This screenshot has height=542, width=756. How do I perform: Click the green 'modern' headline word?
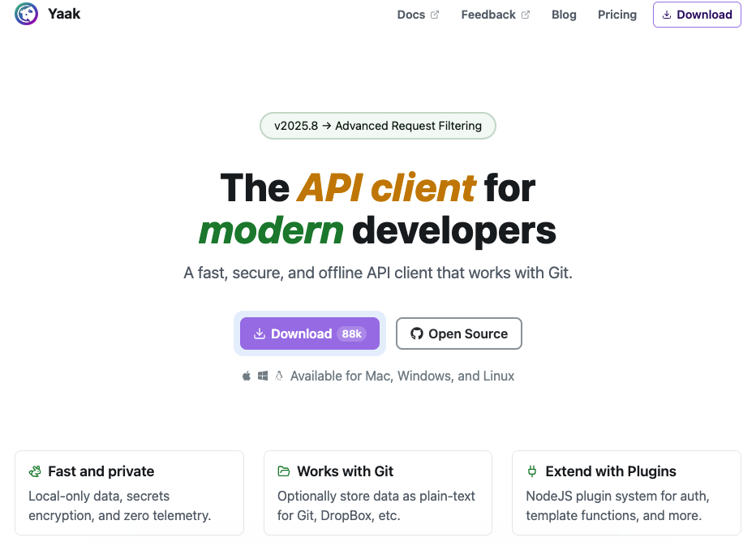[x=271, y=230]
